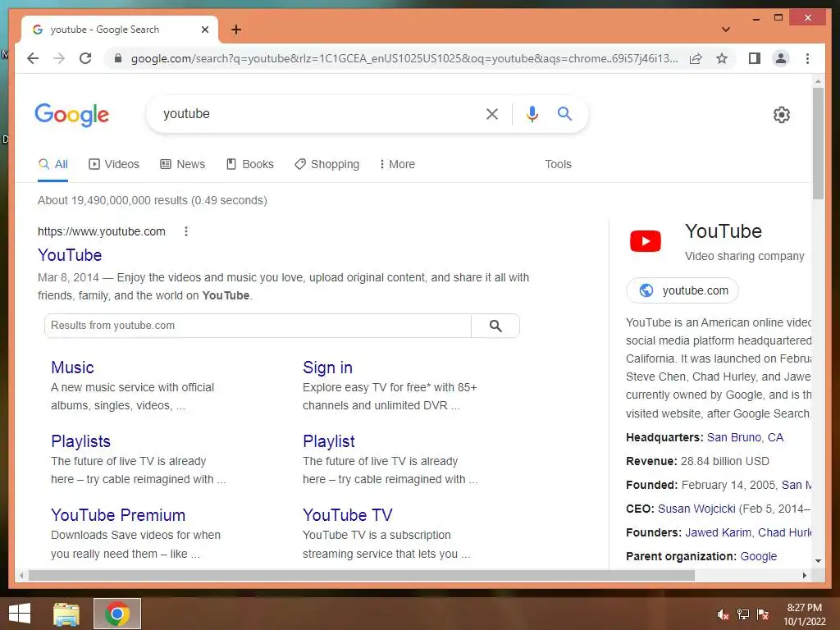Image resolution: width=840 pixels, height=630 pixels.
Task: Open the Sign in sitelink
Action: (327, 367)
